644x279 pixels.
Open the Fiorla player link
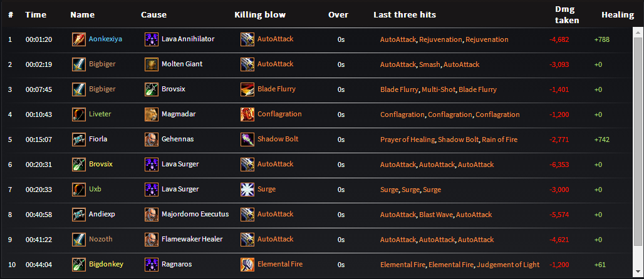(x=98, y=139)
